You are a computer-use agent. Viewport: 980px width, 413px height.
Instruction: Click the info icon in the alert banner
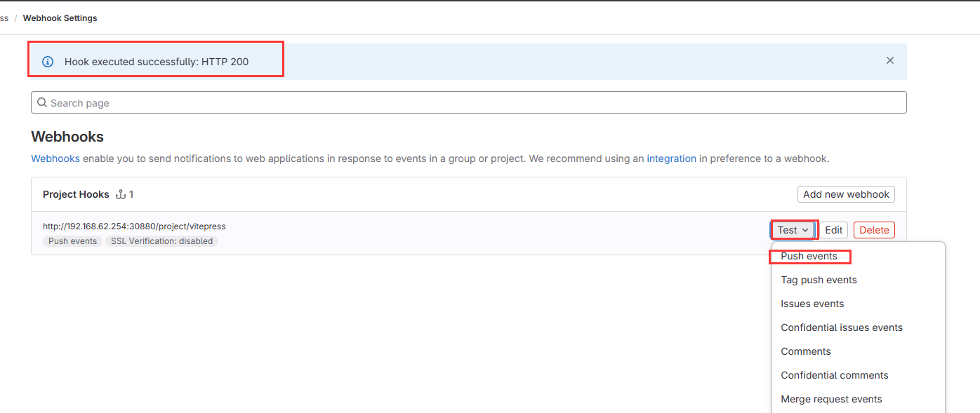(x=48, y=62)
